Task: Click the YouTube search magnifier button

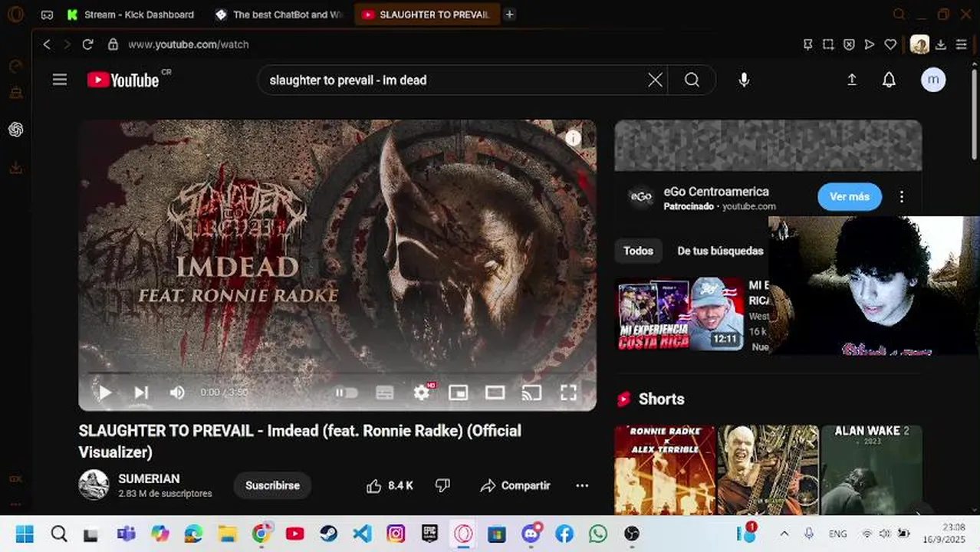Action: (x=692, y=80)
